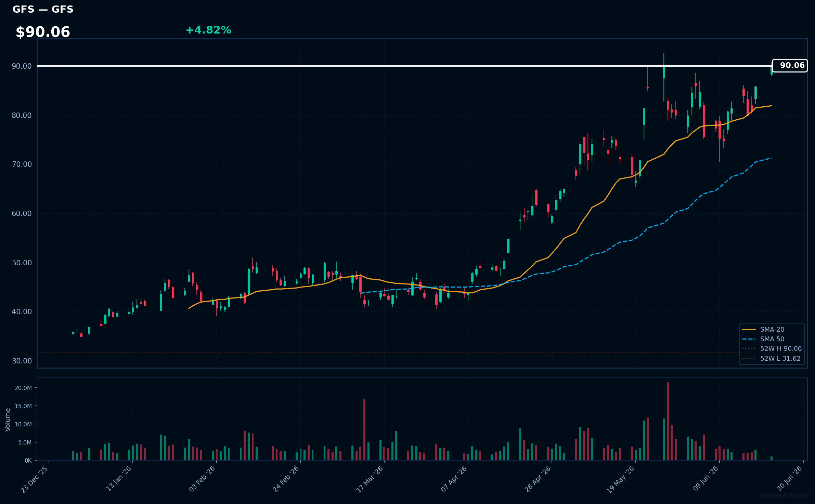Viewport: 815px width, 504px height.
Task: Select the "15.0M" volume axis label
Action: pyautogui.click(x=23, y=406)
